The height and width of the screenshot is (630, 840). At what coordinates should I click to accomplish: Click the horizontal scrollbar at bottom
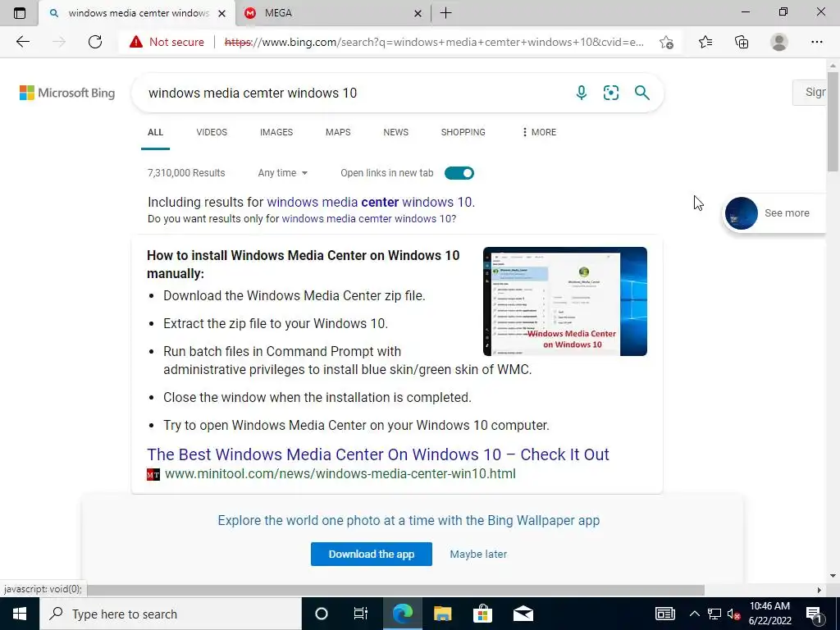pos(396,589)
